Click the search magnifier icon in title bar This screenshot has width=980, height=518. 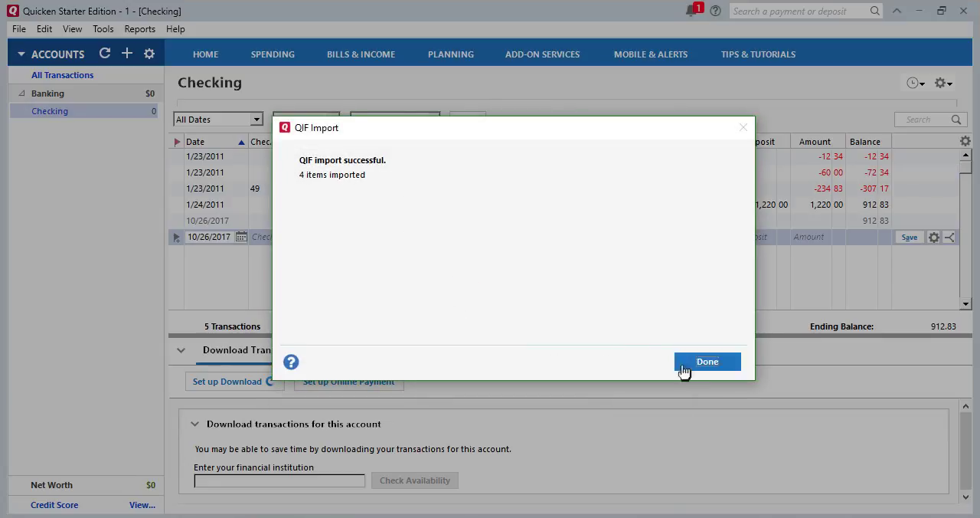tap(874, 11)
